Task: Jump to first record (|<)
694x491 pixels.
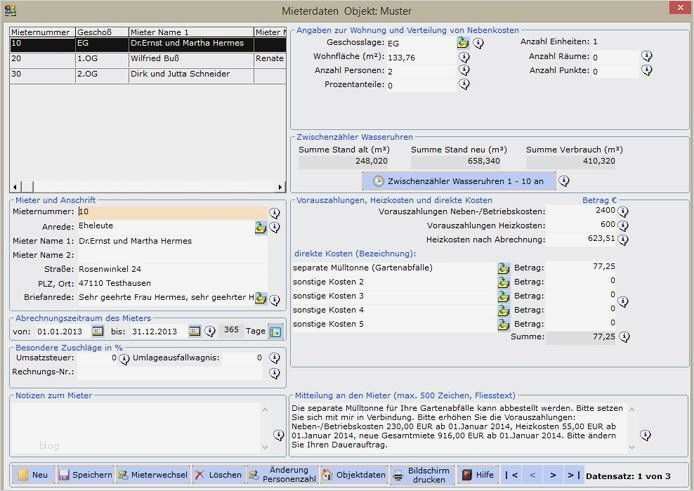Action: (x=512, y=476)
